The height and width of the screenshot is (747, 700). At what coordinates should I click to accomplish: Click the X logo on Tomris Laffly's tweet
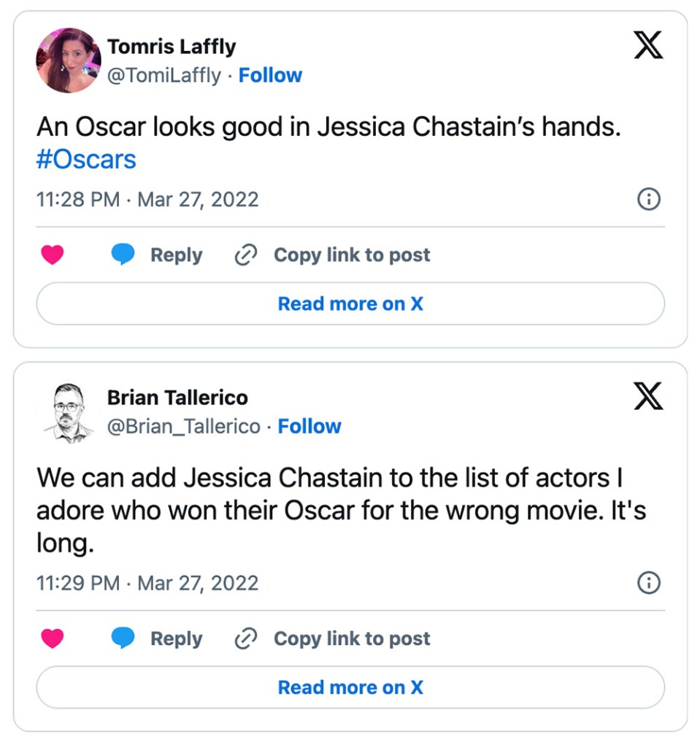648,44
